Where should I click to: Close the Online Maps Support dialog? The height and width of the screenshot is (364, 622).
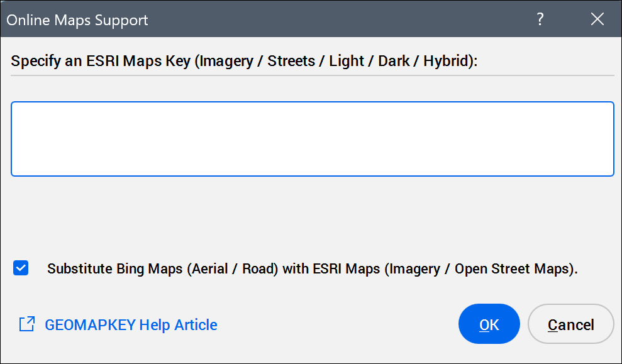[x=597, y=19]
